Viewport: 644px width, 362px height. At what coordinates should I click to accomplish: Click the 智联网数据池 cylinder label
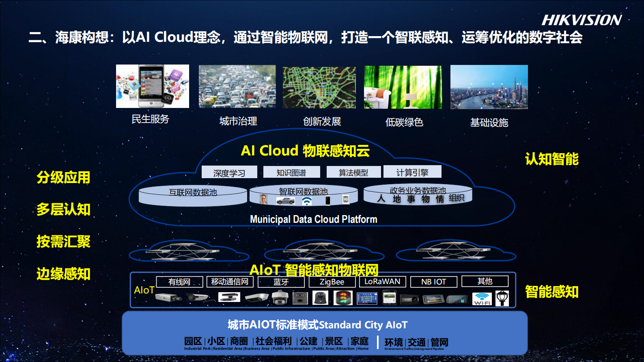303,191
